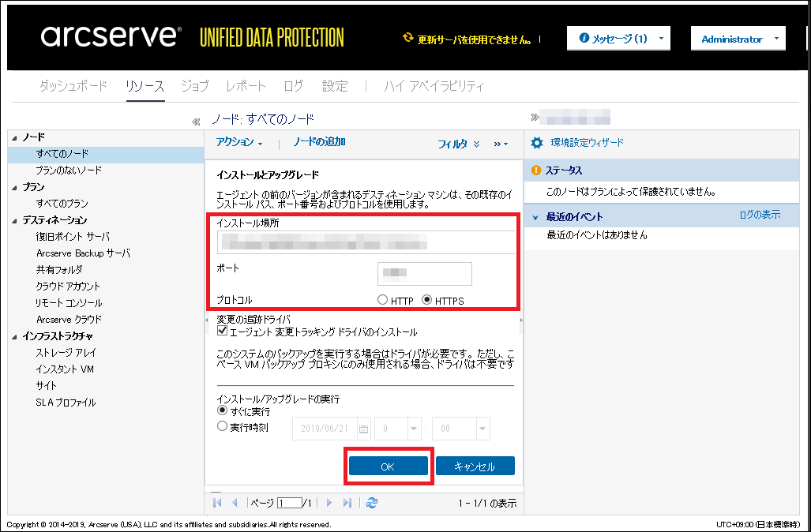811x532 pixels.
Task: Select SLA プロファイル in the tree
Action: pos(66,403)
